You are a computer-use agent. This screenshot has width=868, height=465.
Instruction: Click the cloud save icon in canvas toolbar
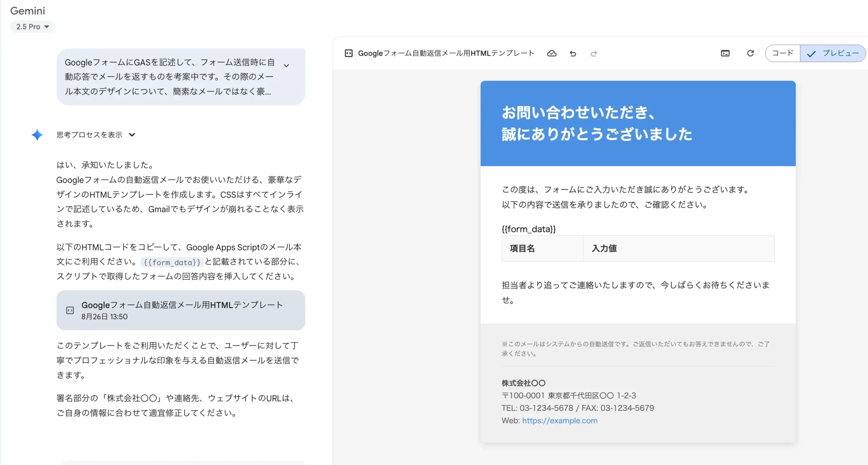(x=552, y=53)
